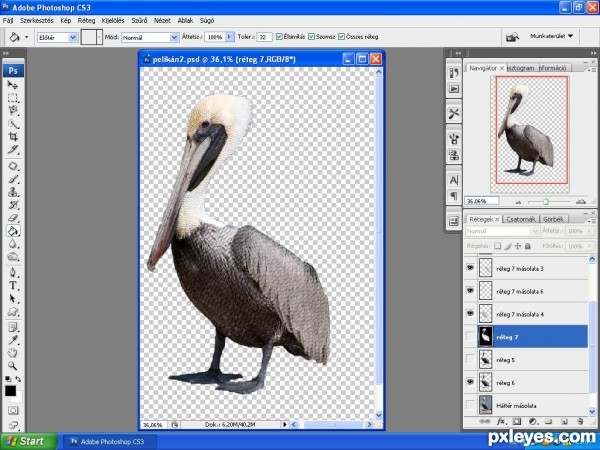The height and width of the screenshot is (450, 600).
Task: Click the Navigator zoom percentage field
Action: click(x=481, y=201)
